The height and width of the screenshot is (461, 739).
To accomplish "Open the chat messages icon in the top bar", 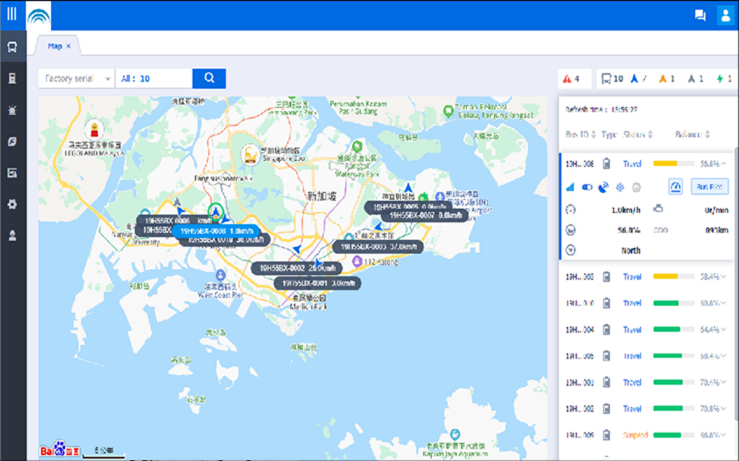I will pyautogui.click(x=700, y=15).
